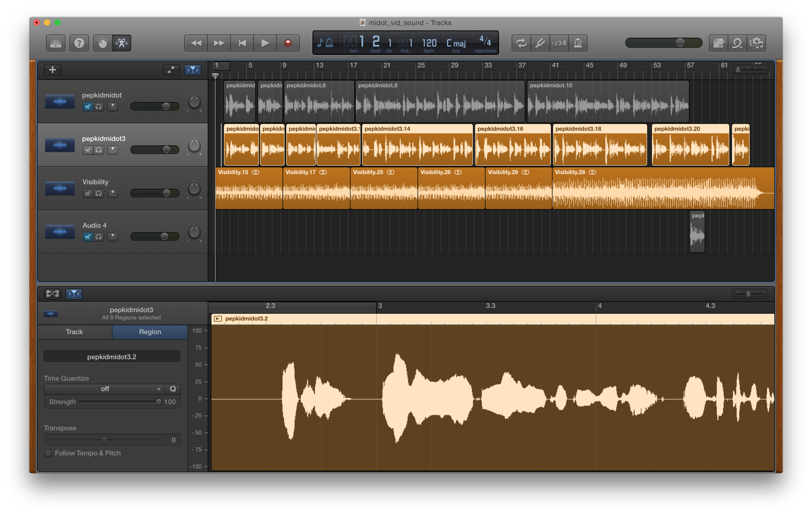This screenshot has width=812, height=515.
Task: Play region preview in pepkidmidot3.2 header
Action: (x=218, y=319)
